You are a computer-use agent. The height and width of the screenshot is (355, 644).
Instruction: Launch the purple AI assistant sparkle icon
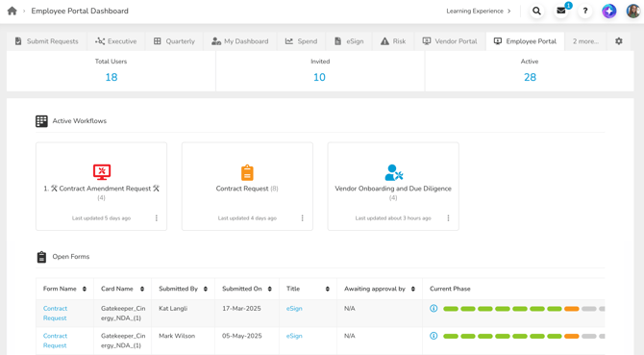point(609,12)
